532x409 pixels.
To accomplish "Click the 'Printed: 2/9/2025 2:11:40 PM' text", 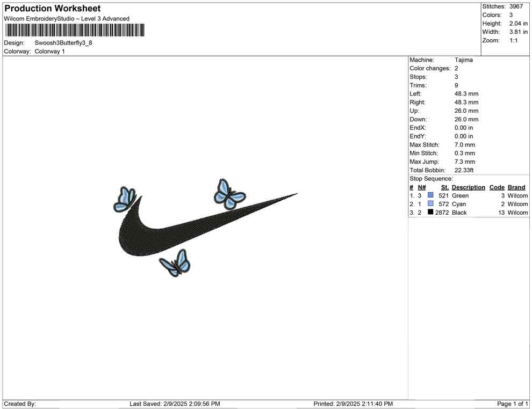I will [353, 404].
